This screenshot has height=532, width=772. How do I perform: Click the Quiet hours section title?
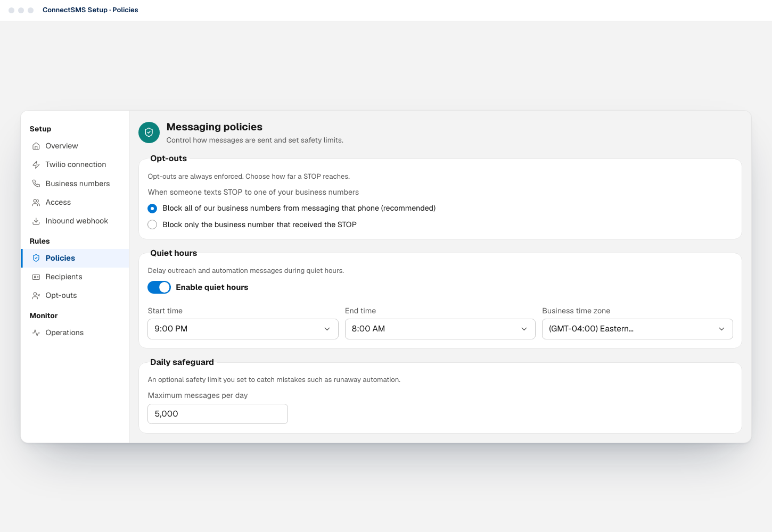(174, 253)
